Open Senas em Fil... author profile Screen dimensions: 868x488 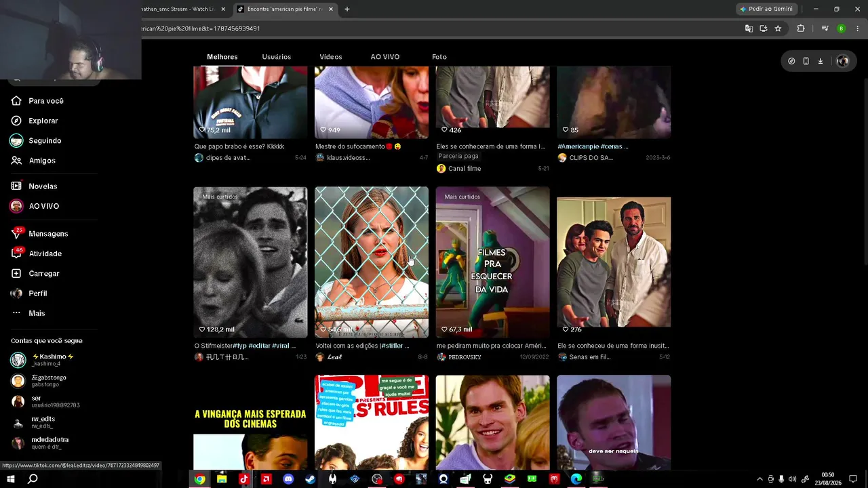584,357
